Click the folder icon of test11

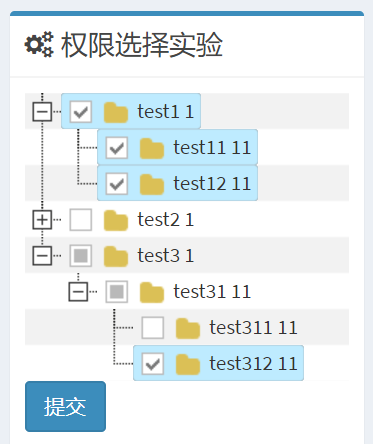tap(152, 148)
